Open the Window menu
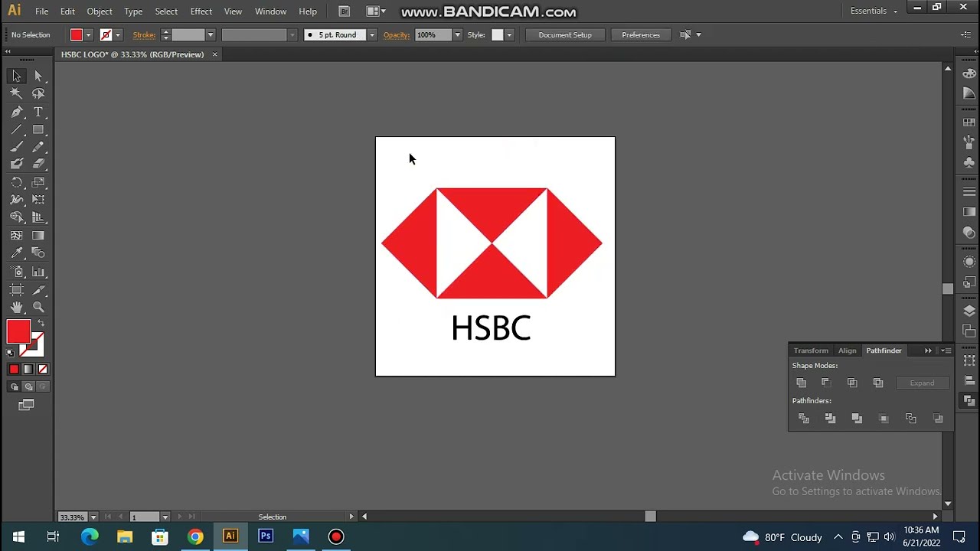The height and width of the screenshot is (551, 980). point(270,11)
